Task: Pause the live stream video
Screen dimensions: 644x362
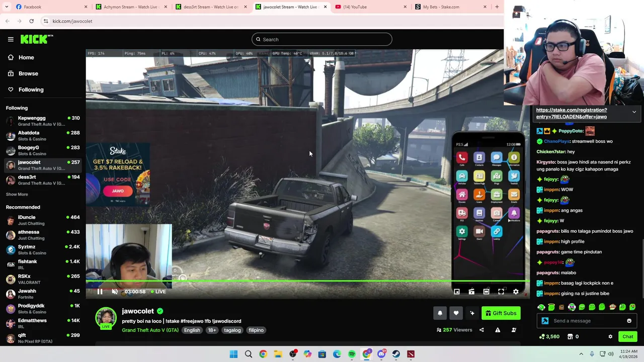Action: pos(100,292)
